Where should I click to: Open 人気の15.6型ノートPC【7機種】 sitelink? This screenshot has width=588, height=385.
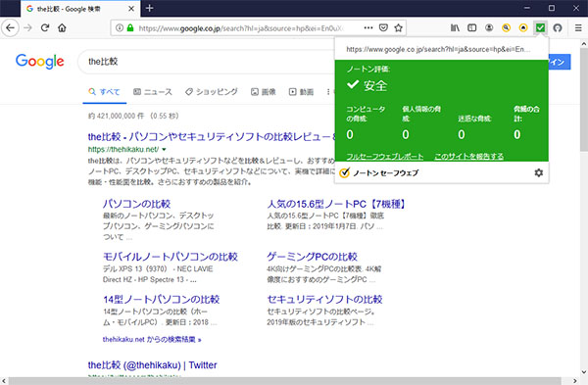point(336,204)
